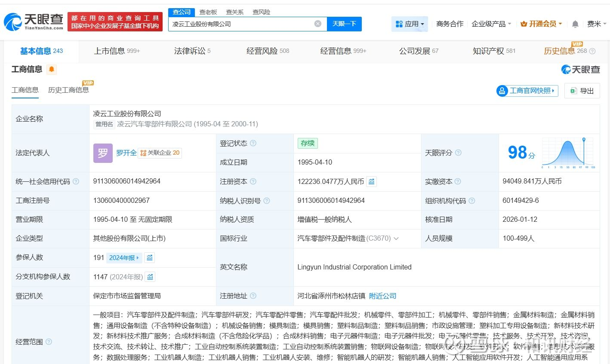The image size is (610, 364).
Task: Click the 导出 export button
Action: pos(582,91)
